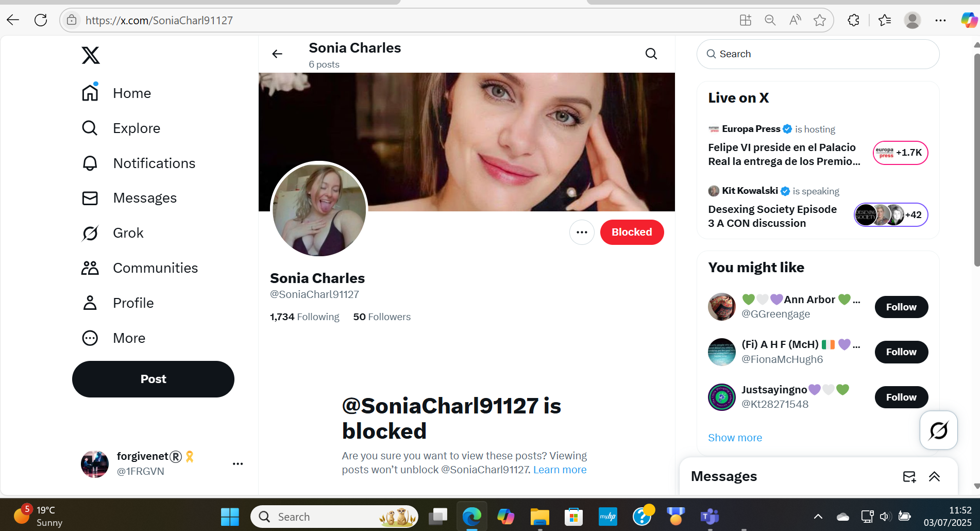The image size is (980, 531).
Task: View the 50 Followers list
Action: 382,317
